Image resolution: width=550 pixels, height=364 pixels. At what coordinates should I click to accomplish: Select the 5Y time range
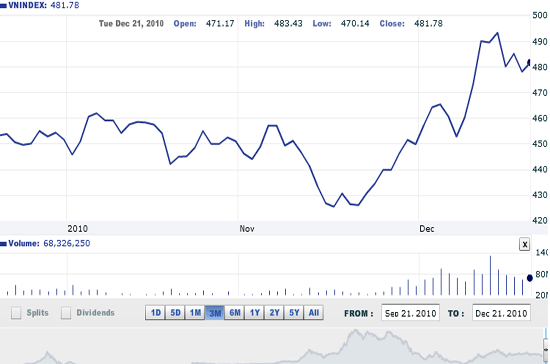coord(294,312)
